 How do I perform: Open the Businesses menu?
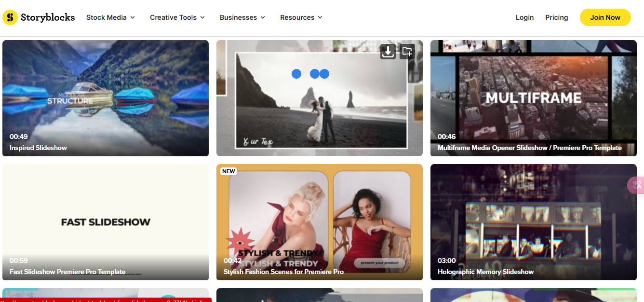[239, 17]
